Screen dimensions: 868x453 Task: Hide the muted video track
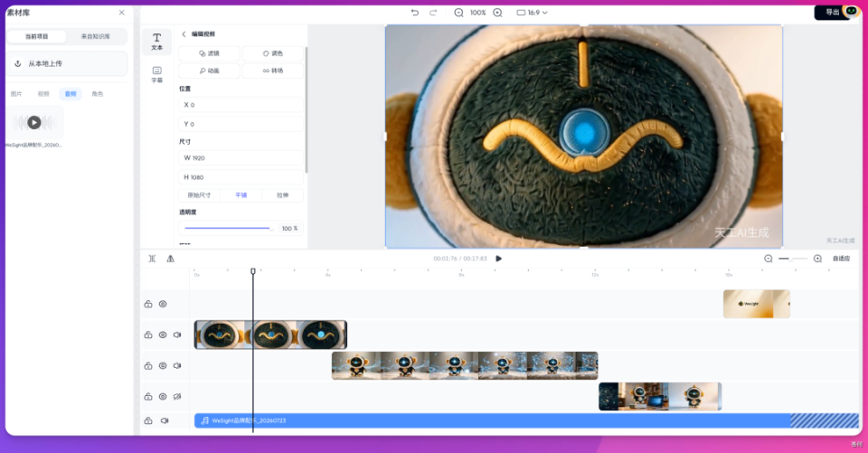pos(163,397)
